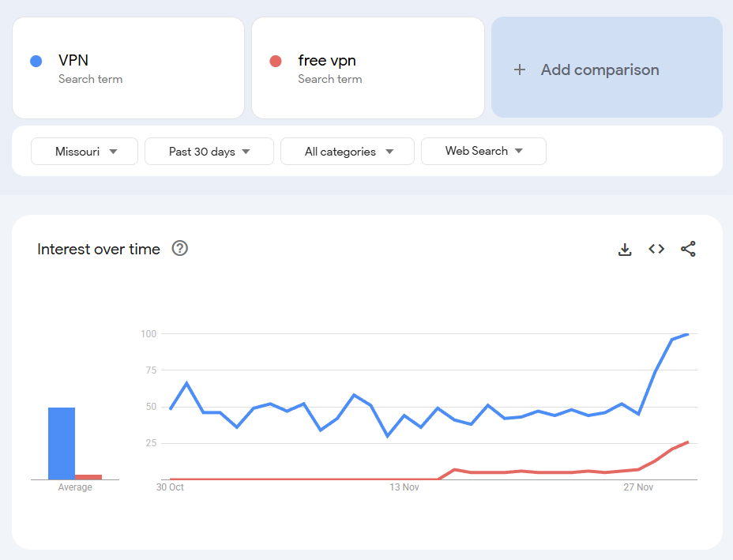The image size is (733, 560).
Task: Select the VPN search term card
Action: tap(128, 68)
